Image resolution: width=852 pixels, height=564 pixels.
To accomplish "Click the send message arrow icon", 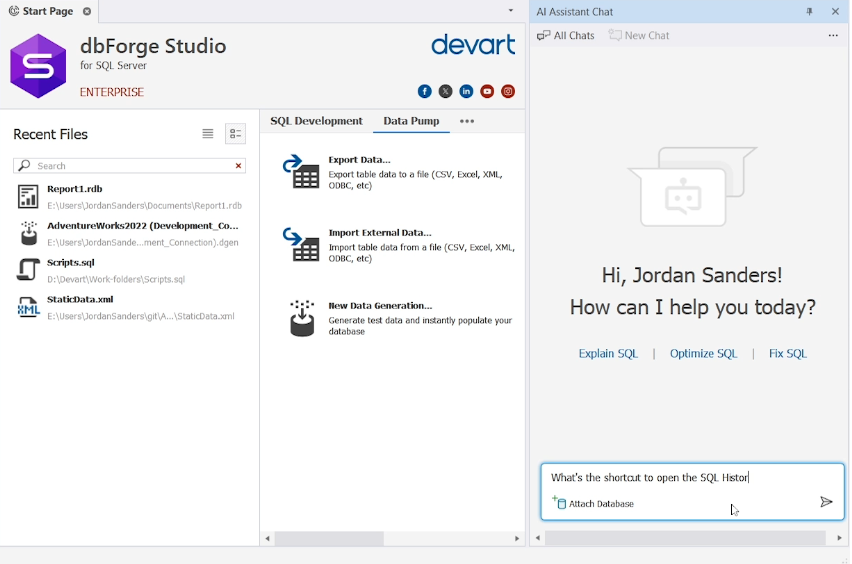I will tap(826, 502).
